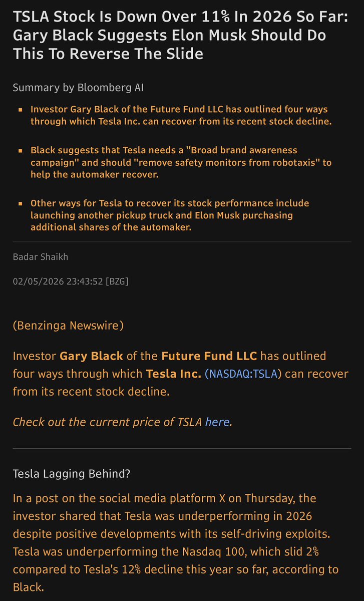Click the italic "Check out the current price" text
364x601 pixels.
click(x=108, y=422)
